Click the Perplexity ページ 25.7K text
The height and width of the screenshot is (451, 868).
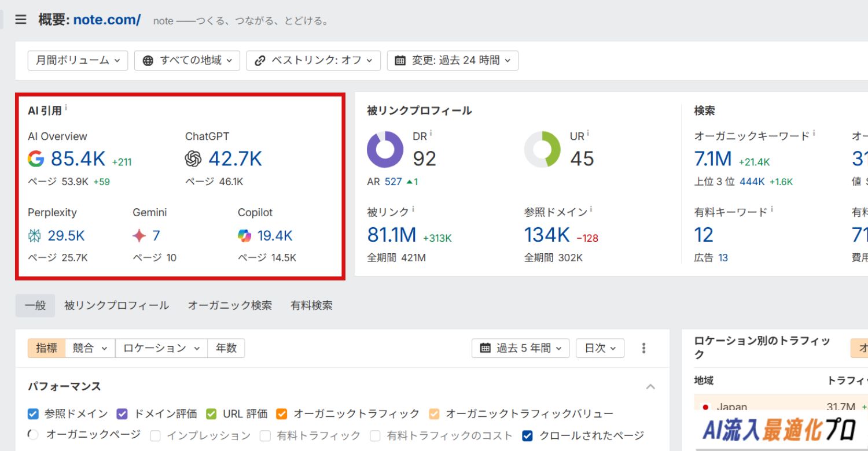(x=58, y=258)
